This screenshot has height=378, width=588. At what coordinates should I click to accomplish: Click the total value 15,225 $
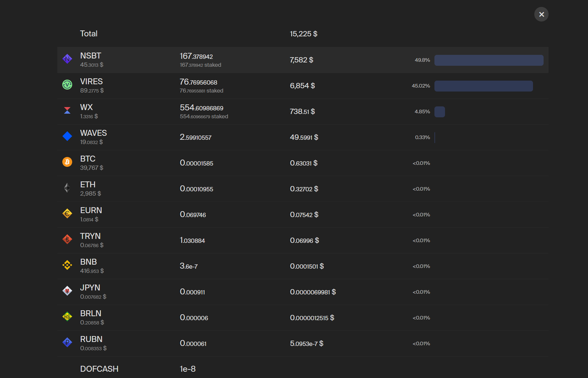[304, 34]
